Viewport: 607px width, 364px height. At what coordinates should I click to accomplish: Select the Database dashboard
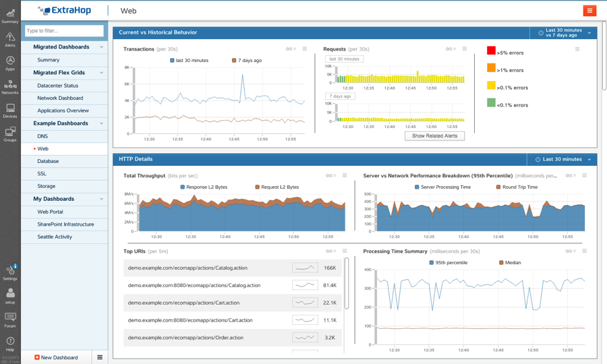coord(48,161)
